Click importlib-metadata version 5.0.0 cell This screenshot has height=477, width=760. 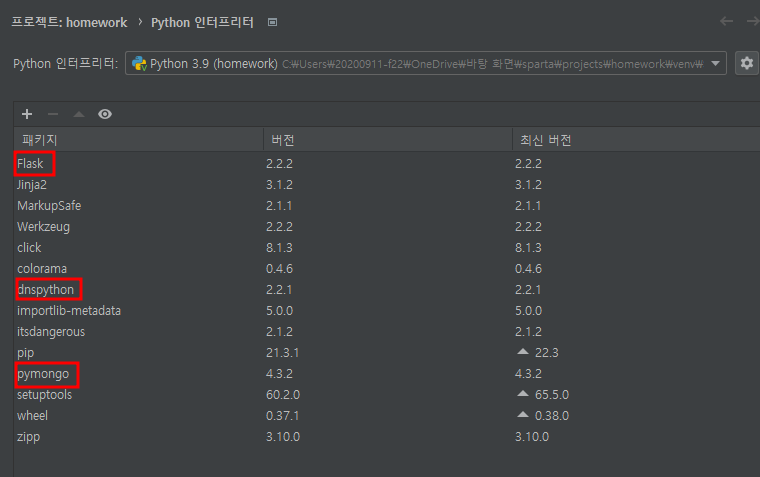[x=279, y=311]
